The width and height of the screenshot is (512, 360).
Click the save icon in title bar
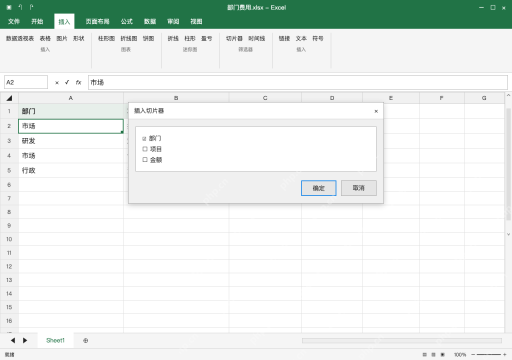coord(9,7)
